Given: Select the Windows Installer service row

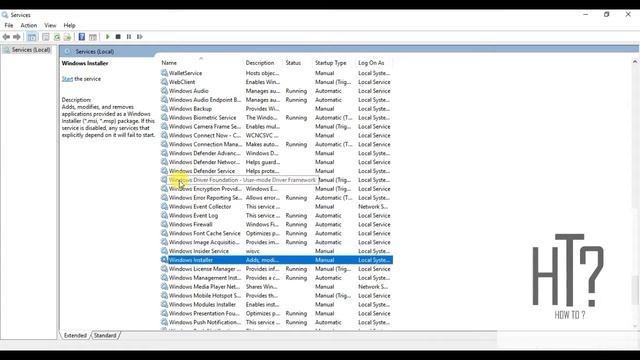Looking at the screenshot, I should [276, 260].
